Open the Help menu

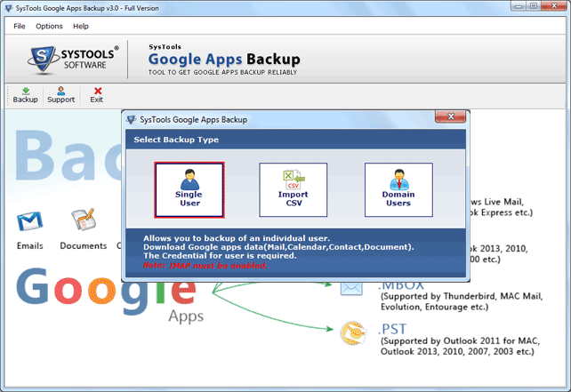click(81, 26)
